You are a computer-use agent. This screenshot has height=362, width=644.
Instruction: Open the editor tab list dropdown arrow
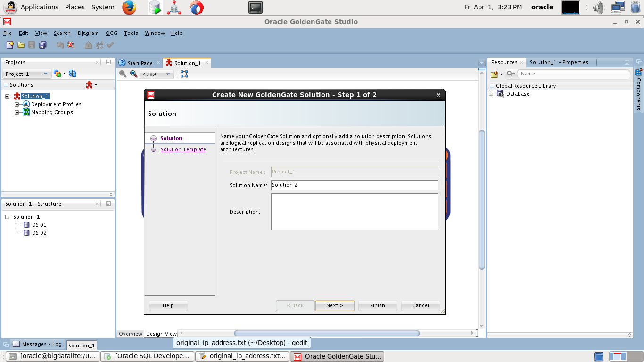[481, 63]
